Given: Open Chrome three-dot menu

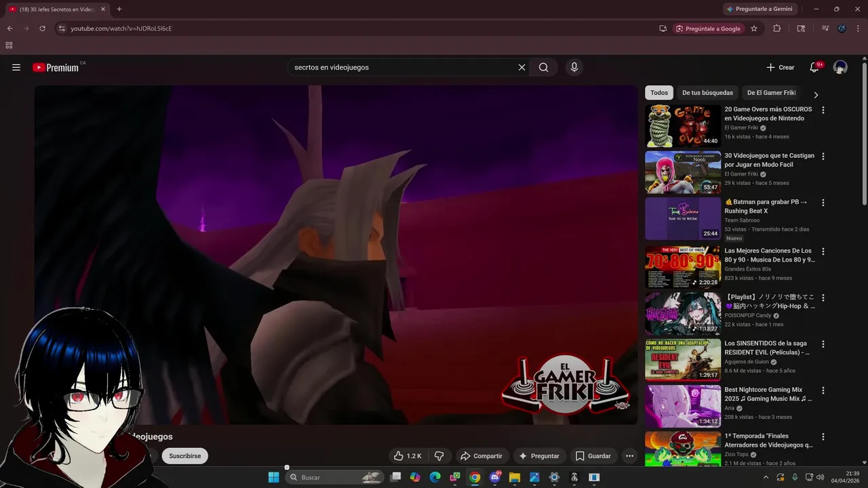Looking at the screenshot, I should point(858,28).
